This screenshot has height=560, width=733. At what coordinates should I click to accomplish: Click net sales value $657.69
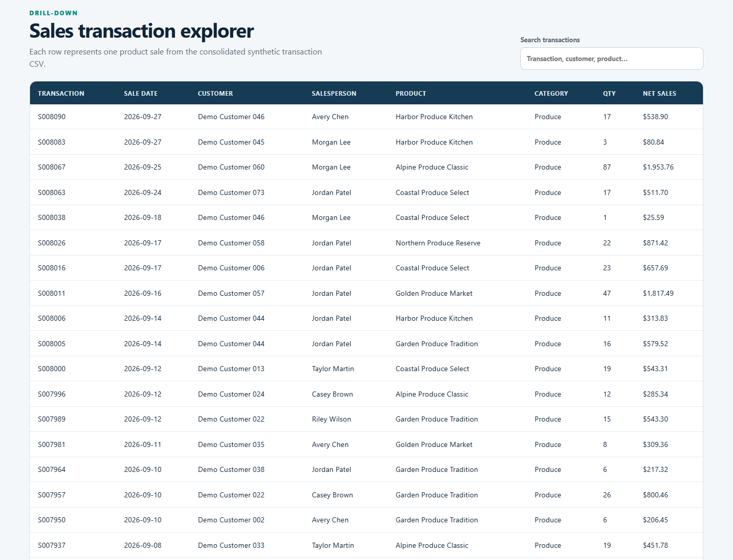click(x=656, y=268)
